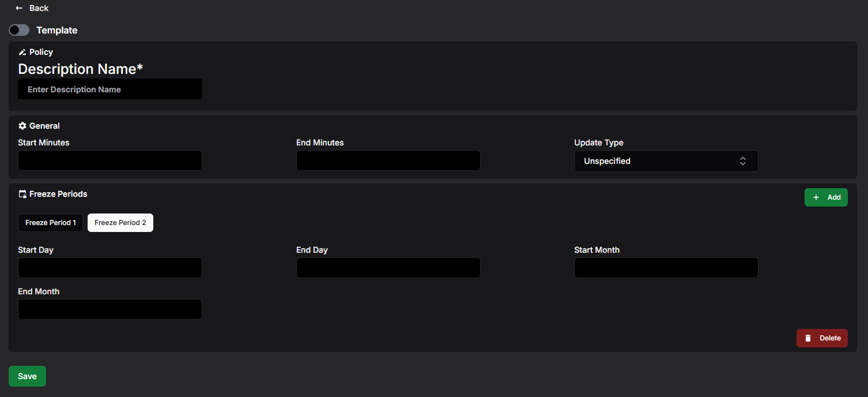Screen dimensions: 868x397
Task: Select the Freeze Period 2 tab
Action: (120, 223)
